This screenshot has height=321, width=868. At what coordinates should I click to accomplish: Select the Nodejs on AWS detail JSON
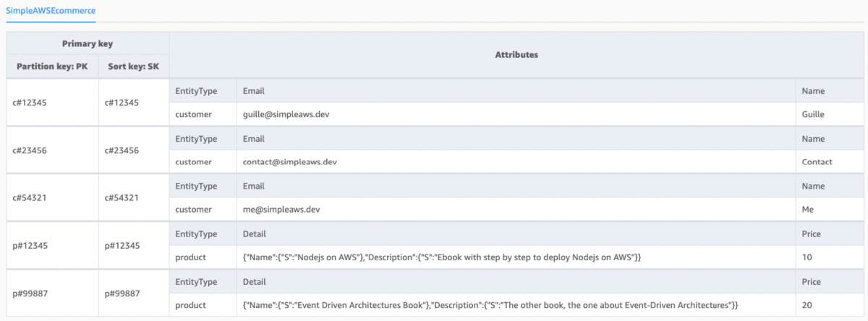tap(442, 257)
